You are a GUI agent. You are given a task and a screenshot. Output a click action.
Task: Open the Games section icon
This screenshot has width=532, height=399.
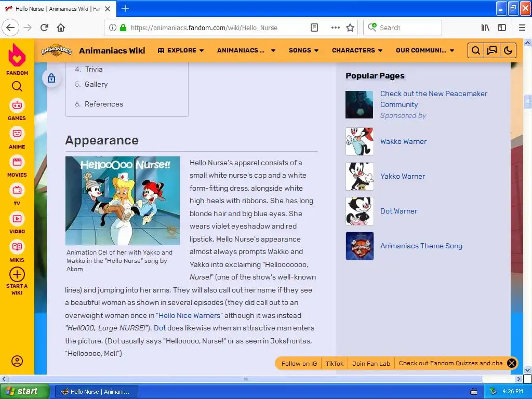coord(17,105)
